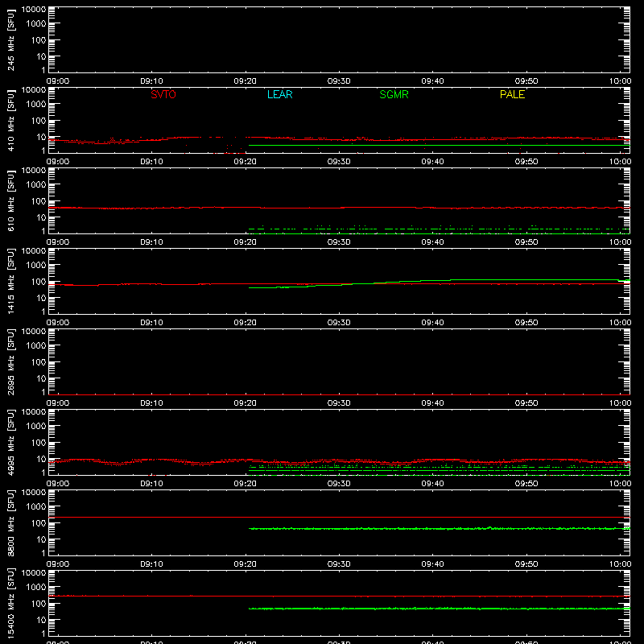Screen dimensions: 644x644
Task: Click the 100 tick label on 610 MHz axis
Action: point(39,200)
